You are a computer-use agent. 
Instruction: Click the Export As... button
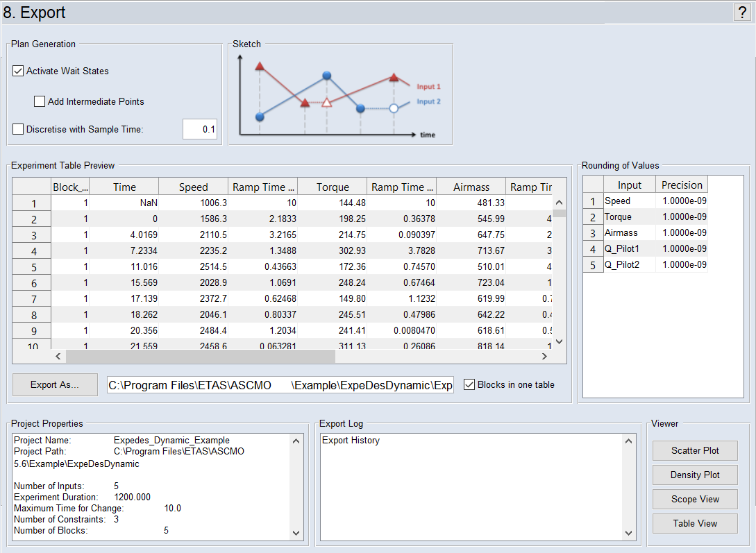click(55, 384)
